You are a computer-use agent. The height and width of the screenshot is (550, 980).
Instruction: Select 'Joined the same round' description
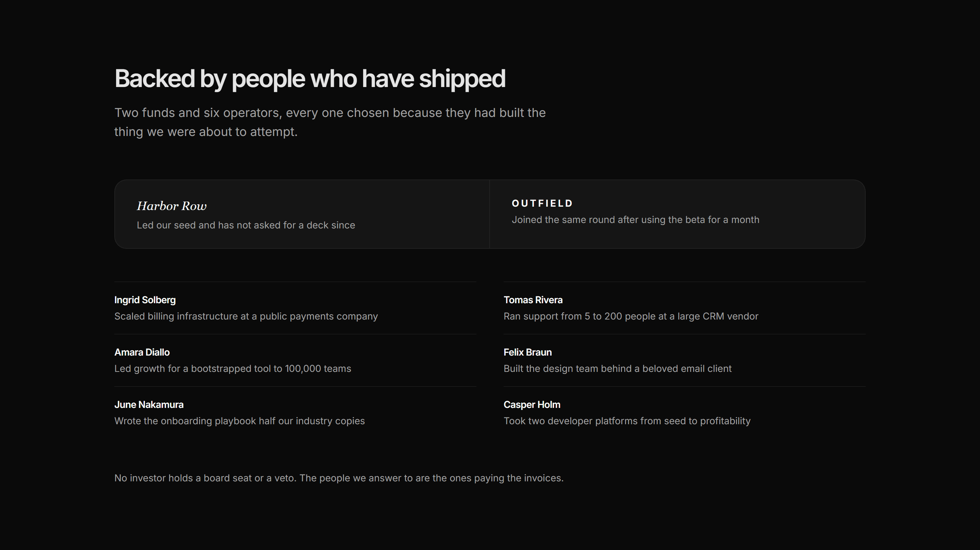[x=635, y=220]
